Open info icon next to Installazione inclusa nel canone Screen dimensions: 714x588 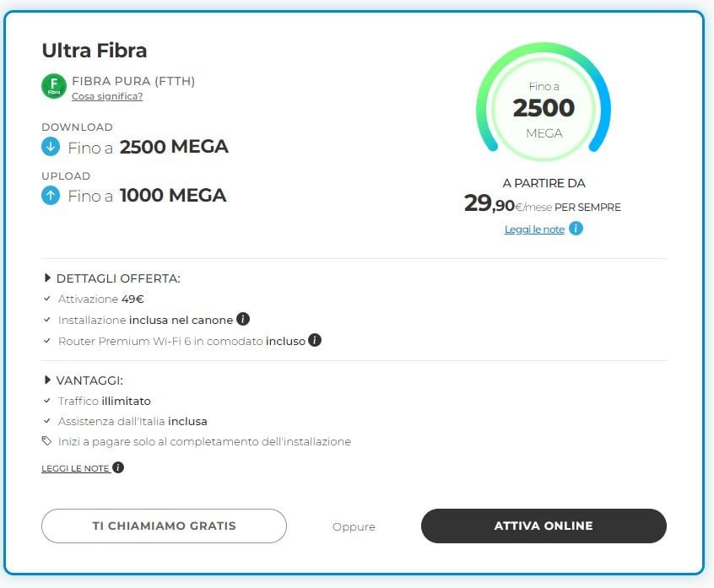(243, 319)
